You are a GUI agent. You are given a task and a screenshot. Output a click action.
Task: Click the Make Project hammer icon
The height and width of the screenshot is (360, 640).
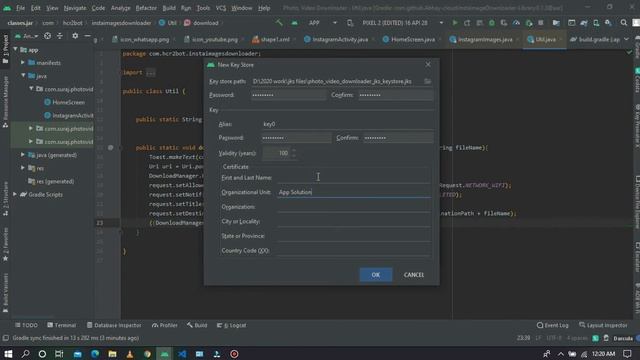pos(279,23)
